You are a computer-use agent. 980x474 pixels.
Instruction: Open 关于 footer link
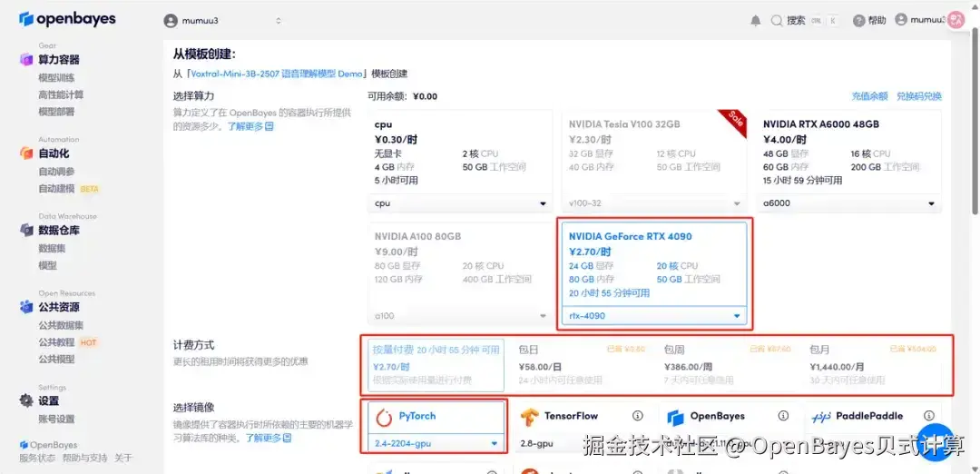(x=123, y=458)
